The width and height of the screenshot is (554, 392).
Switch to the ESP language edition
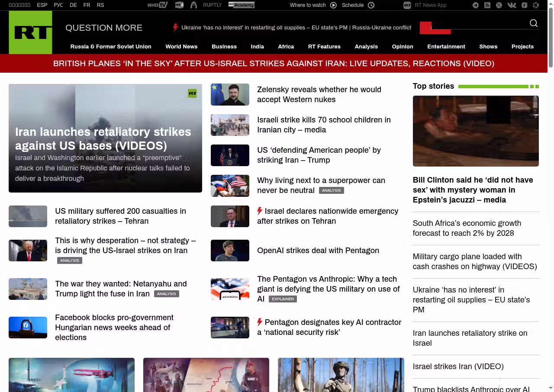42,5
